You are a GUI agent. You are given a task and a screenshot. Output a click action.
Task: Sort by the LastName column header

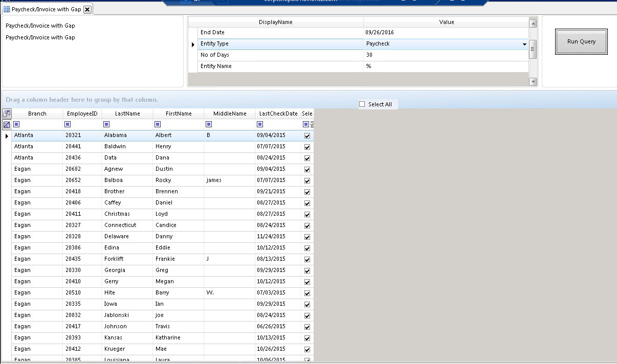[127, 113]
